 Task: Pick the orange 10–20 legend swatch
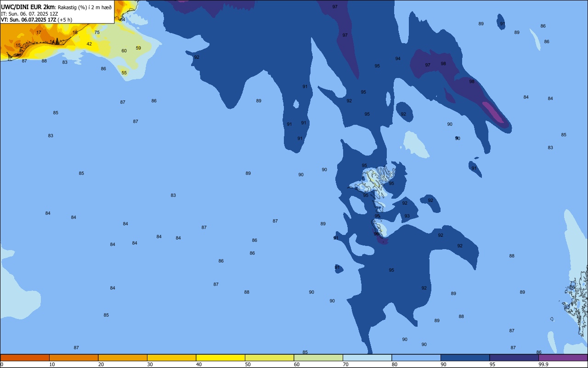pyautogui.click(x=73, y=357)
